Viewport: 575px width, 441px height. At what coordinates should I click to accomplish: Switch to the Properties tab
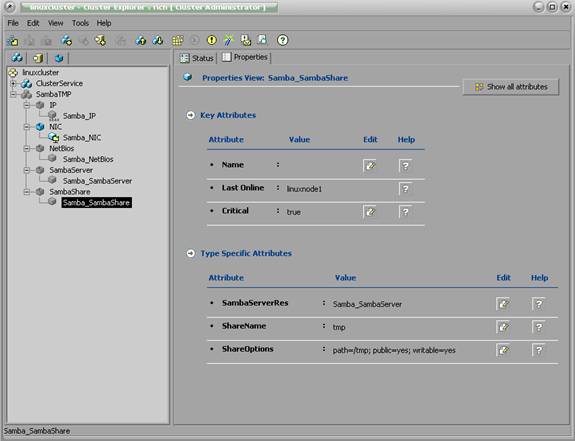tap(245, 57)
